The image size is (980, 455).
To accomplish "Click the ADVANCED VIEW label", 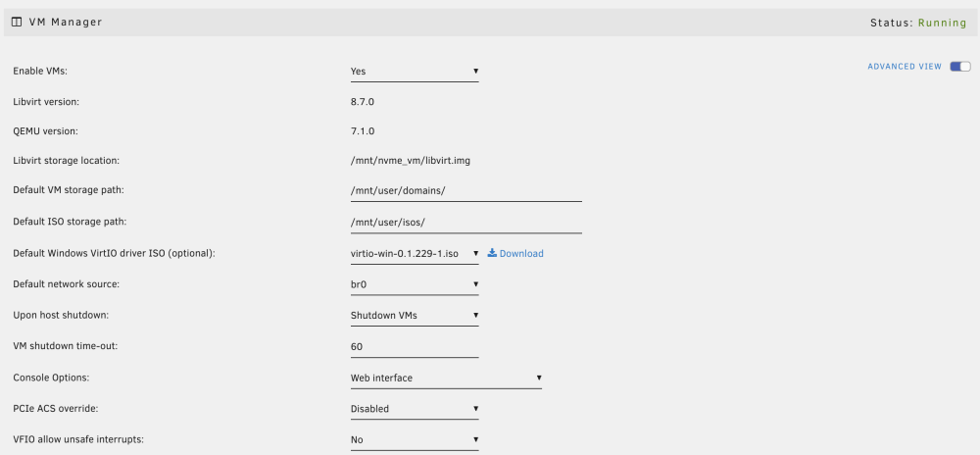I will point(905,67).
